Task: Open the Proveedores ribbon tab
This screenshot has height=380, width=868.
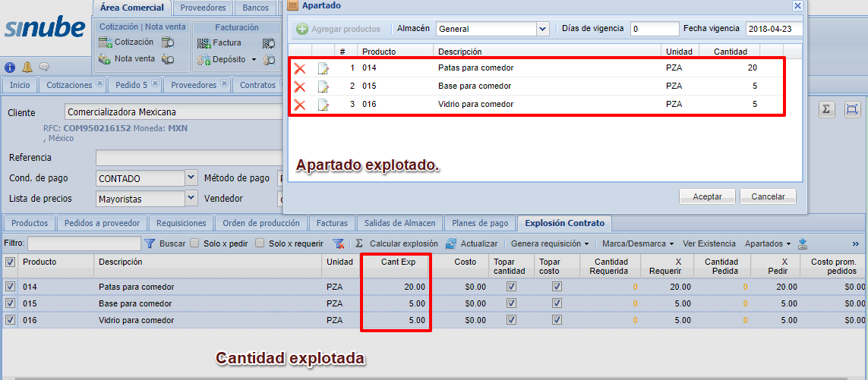Action: coord(203,8)
